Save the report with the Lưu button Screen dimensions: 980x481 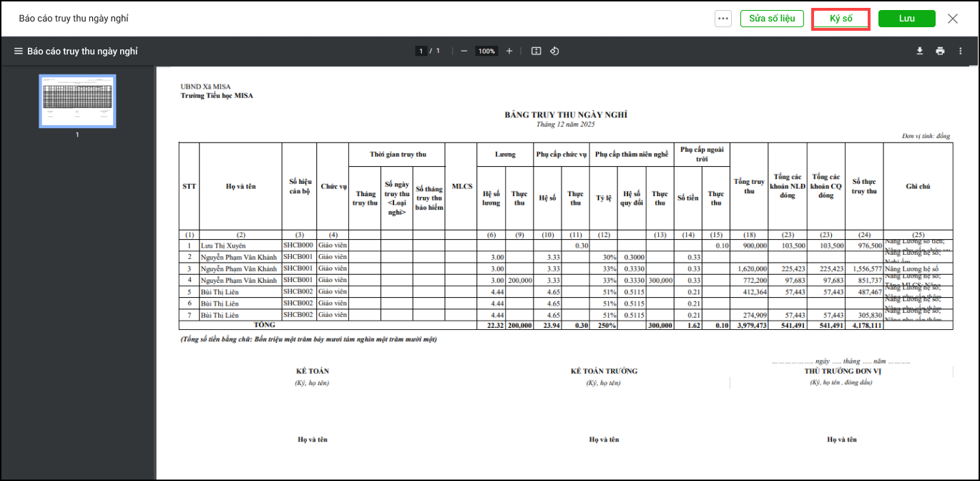(x=906, y=19)
